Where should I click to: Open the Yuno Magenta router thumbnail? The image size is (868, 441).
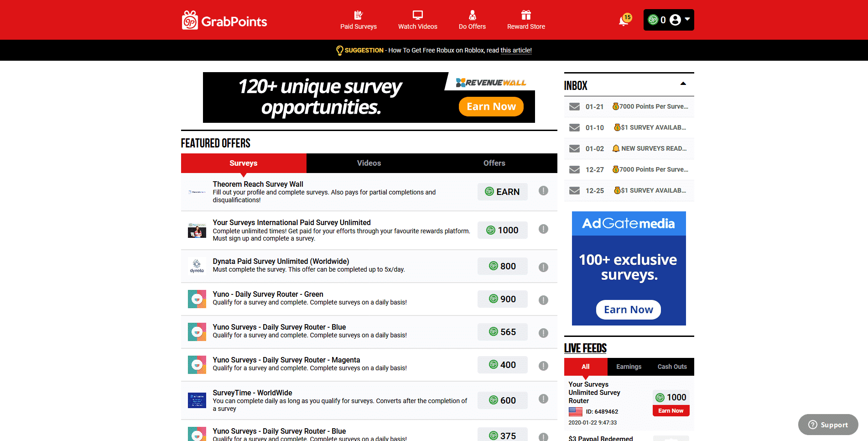pyautogui.click(x=197, y=365)
